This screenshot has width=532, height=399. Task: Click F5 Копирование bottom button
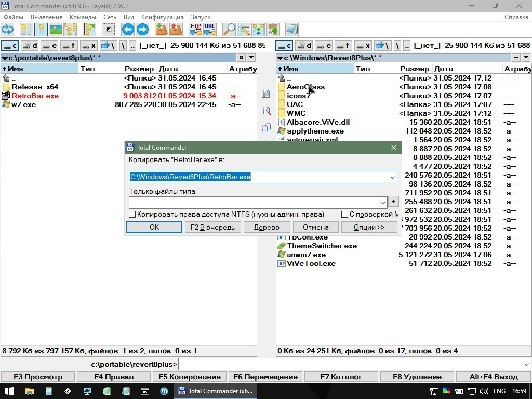pyautogui.click(x=189, y=377)
